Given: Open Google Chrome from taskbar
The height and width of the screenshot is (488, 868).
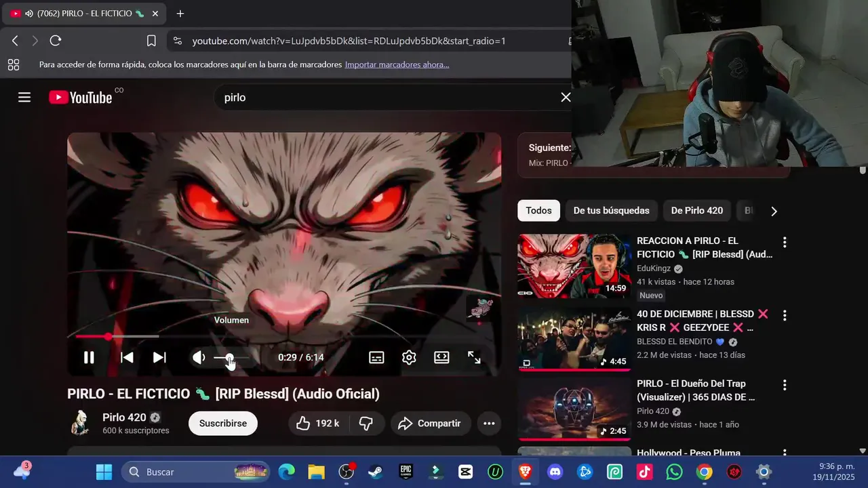Looking at the screenshot, I should point(705,472).
